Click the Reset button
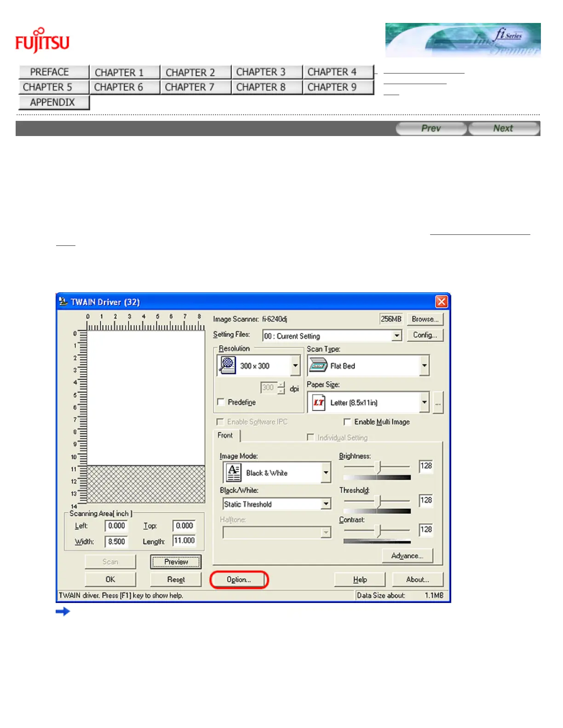The width and height of the screenshot is (563, 728). tap(176, 580)
